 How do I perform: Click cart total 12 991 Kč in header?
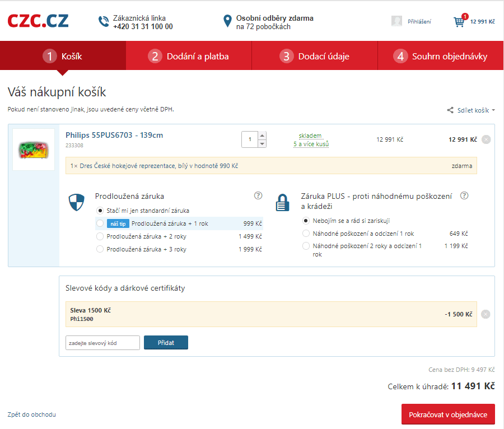pos(483,21)
